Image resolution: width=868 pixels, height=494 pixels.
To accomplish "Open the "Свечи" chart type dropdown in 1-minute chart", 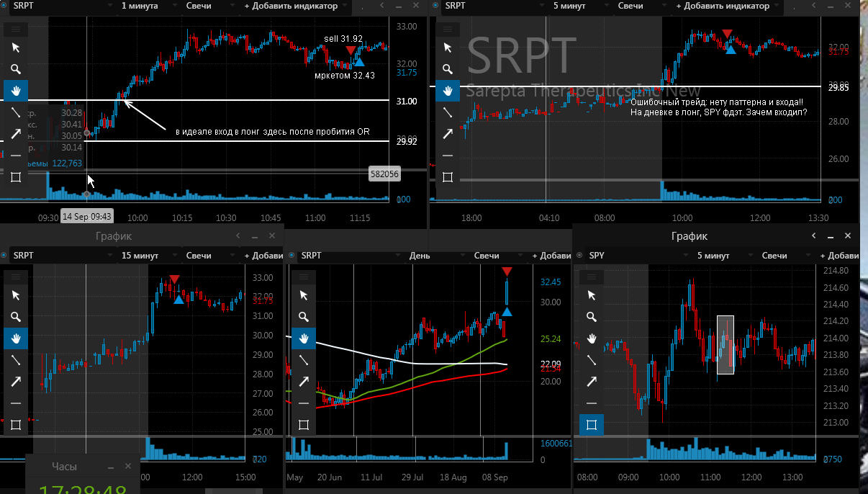I will pyautogui.click(x=209, y=6).
